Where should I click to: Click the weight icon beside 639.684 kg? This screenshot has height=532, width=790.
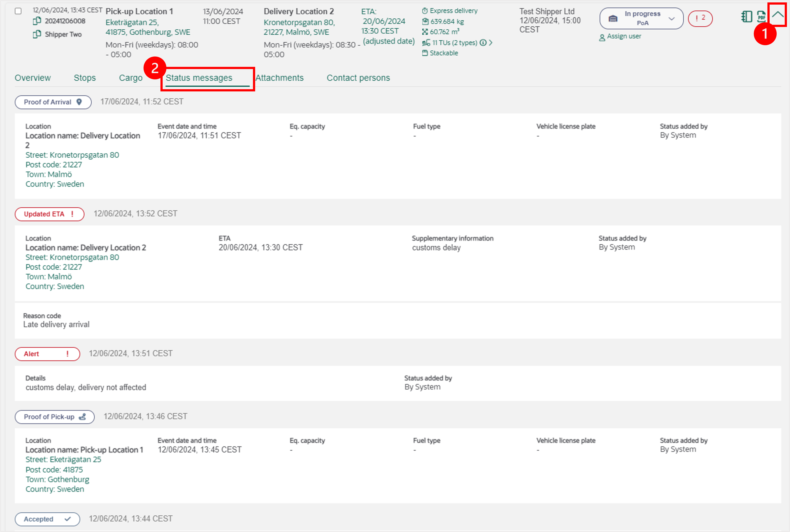(x=425, y=21)
